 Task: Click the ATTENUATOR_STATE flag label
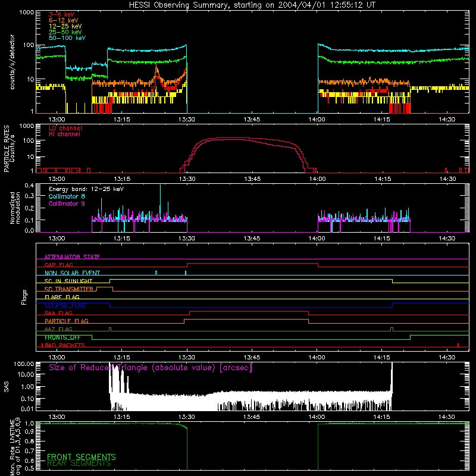(x=72, y=257)
